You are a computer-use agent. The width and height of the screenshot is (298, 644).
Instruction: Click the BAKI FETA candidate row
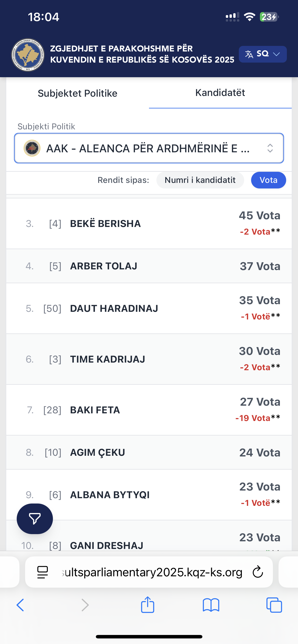click(95, 410)
